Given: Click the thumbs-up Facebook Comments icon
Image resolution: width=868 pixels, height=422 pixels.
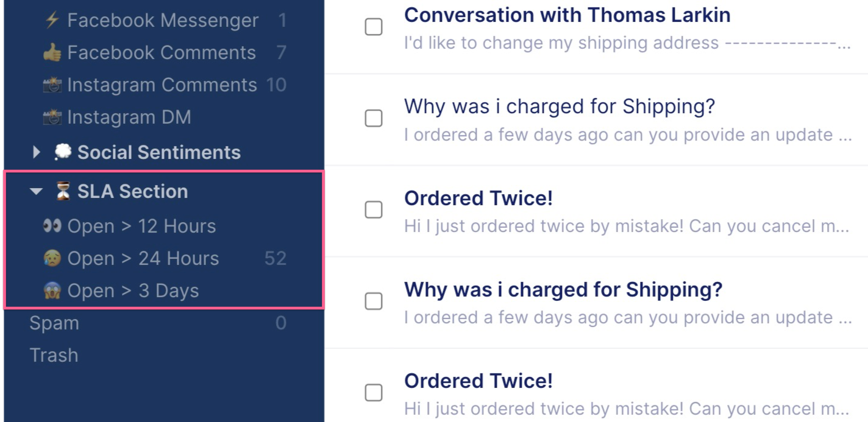Looking at the screenshot, I should [52, 52].
